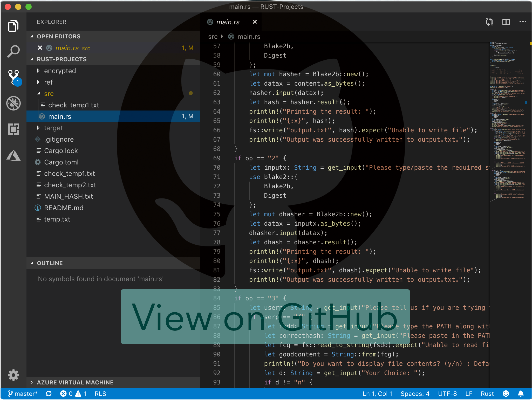Click the code minimap on right

[x=507, y=122]
